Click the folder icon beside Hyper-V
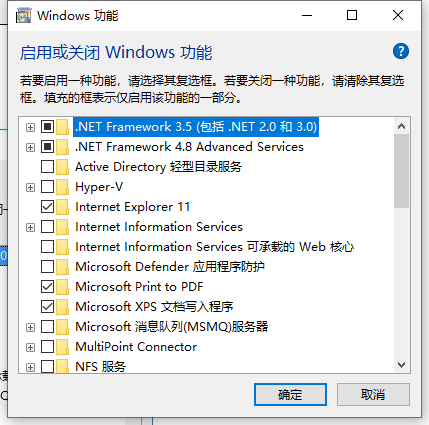Viewport: 429px width, 425px height. pyautogui.click(x=62, y=187)
